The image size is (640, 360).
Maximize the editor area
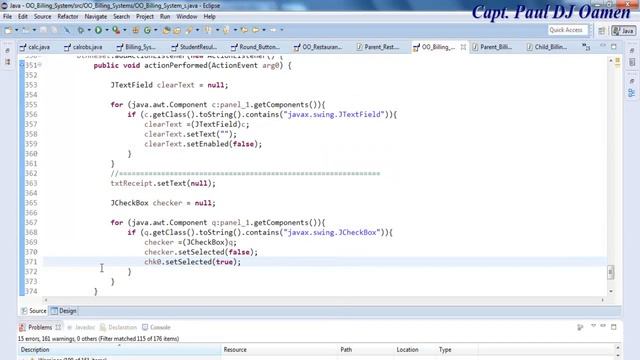point(613,47)
